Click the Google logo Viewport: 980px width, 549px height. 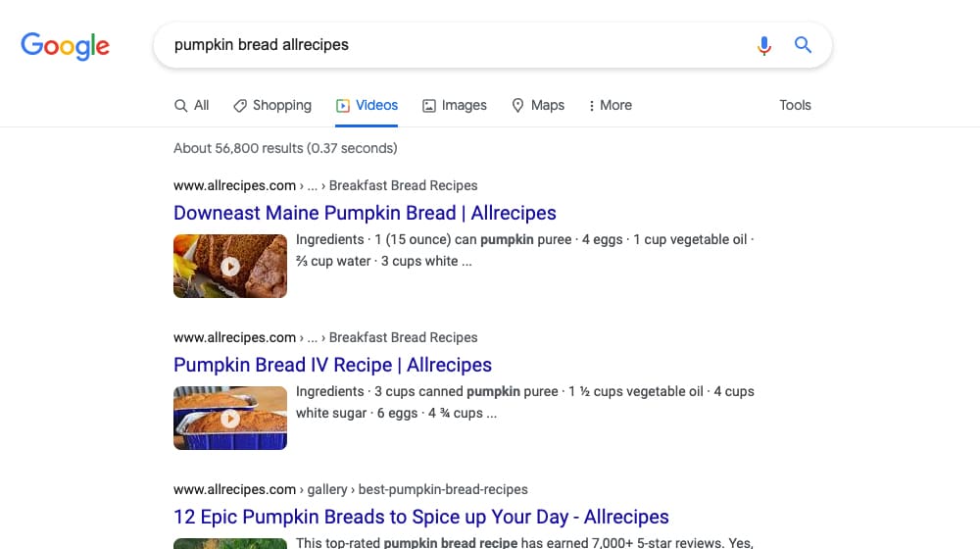point(65,45)
